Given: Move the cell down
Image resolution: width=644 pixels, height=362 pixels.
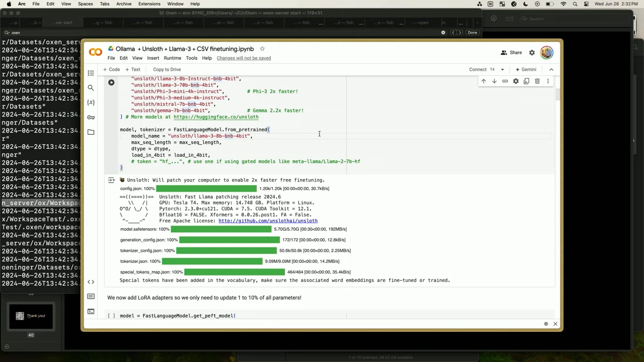Looking at the screenshot, I should coord(494,81).
